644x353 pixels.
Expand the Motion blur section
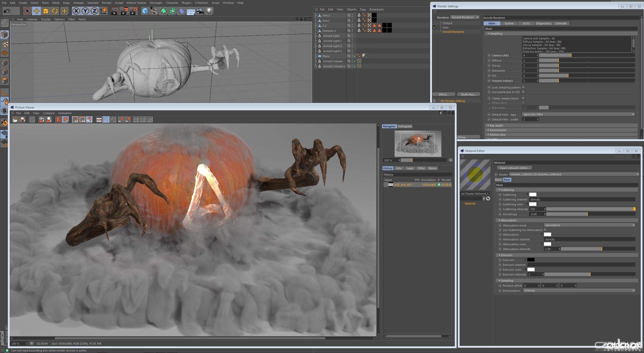[497, 135]
